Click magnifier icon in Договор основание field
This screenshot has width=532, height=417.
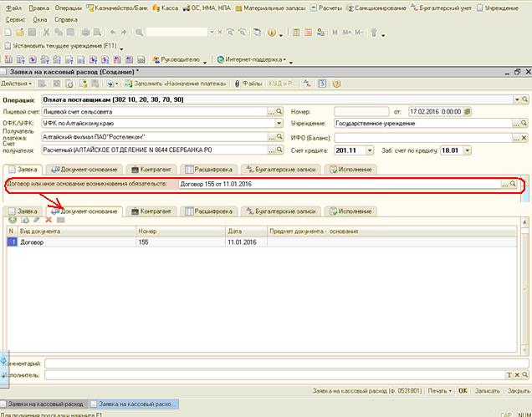point(513,184)
